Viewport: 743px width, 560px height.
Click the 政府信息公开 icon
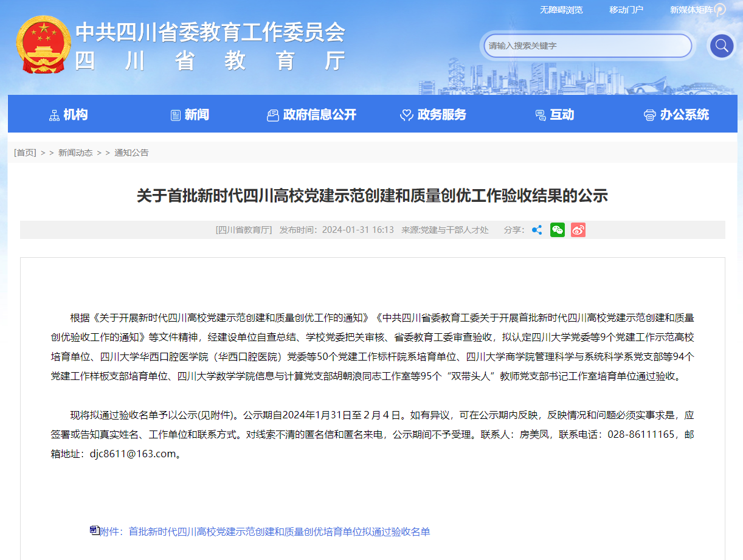click(273, 115)
